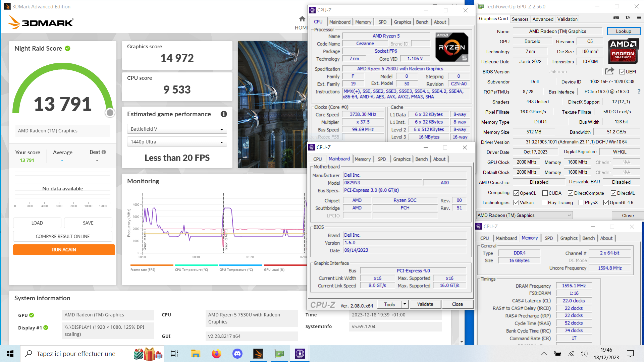The width and height of the screenshot is (644, 362).
Task: Open the notification center icon
Action: [630, 354]
